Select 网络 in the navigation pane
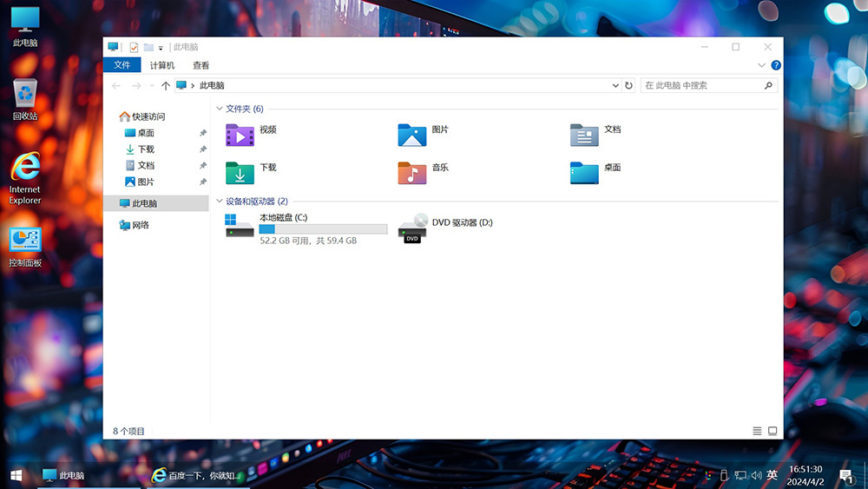 [x=140, y=225]
